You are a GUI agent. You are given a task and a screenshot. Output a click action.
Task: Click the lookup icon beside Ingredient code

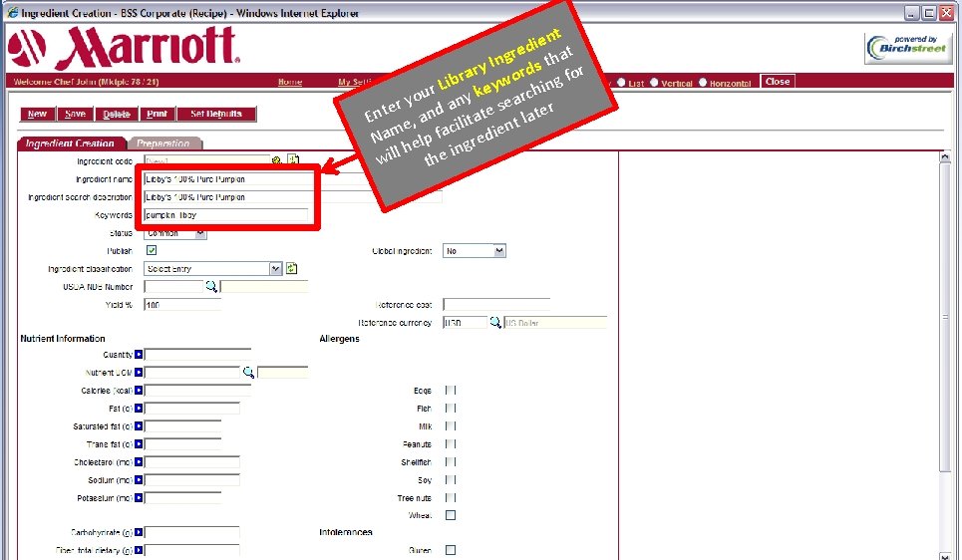click(277, 160)
